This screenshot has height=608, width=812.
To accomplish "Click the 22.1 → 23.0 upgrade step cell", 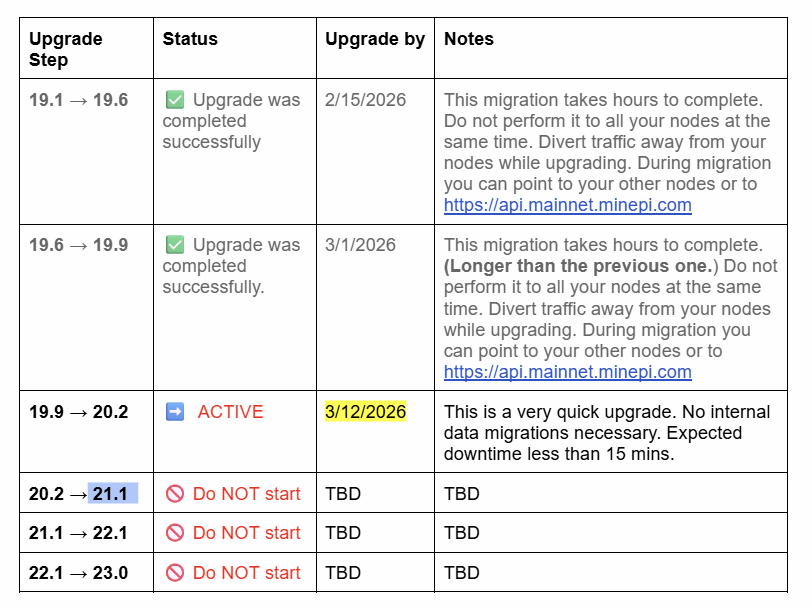I will coord(78,573).
